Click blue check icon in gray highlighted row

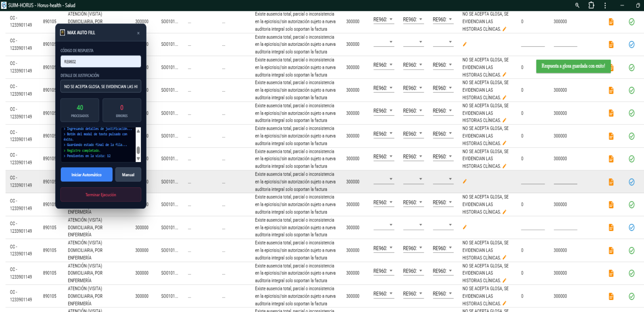[632, 182]
